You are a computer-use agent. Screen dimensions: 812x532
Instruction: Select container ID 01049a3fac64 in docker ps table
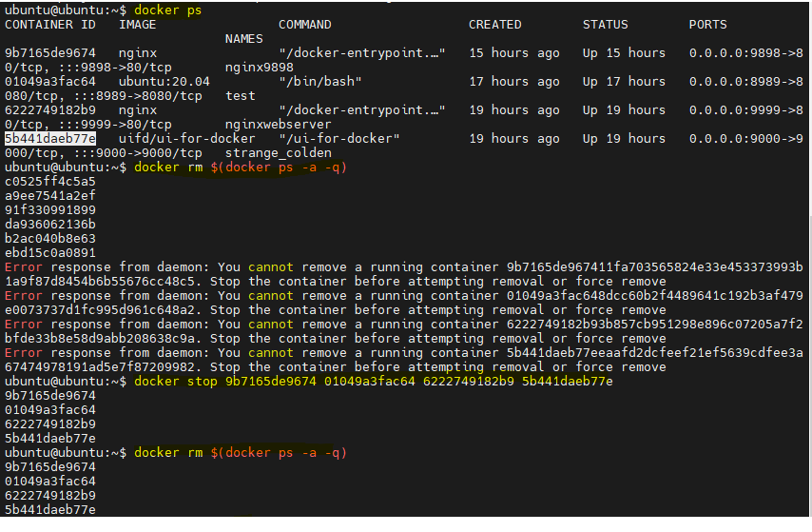coord(50,82)
